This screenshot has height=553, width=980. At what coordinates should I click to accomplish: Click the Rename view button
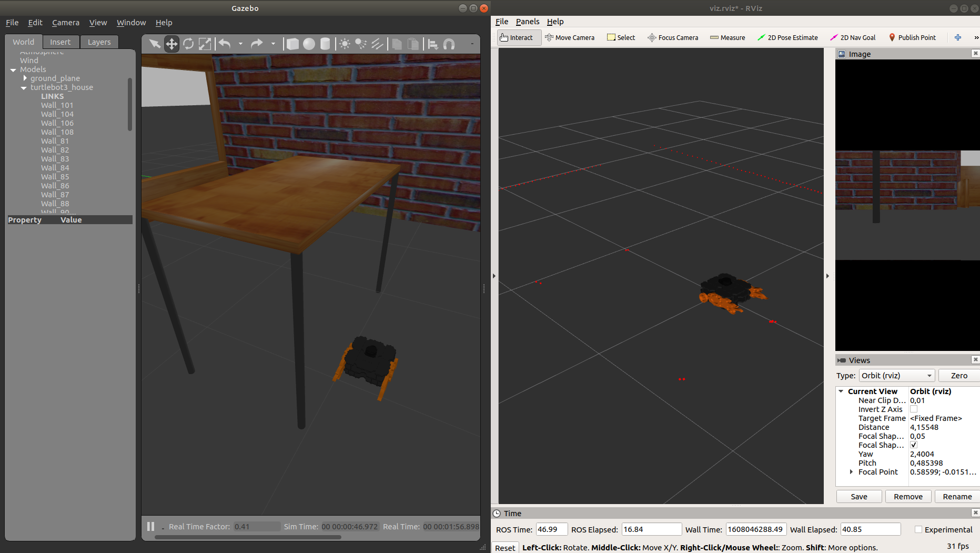[957, 496]
